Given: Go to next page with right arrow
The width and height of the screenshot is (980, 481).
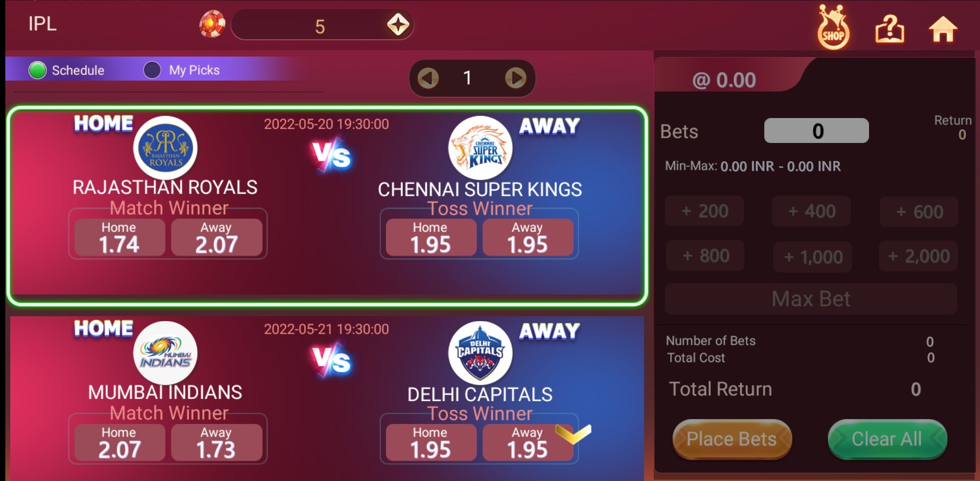Looking at the screenshot, I should point(516,78).
